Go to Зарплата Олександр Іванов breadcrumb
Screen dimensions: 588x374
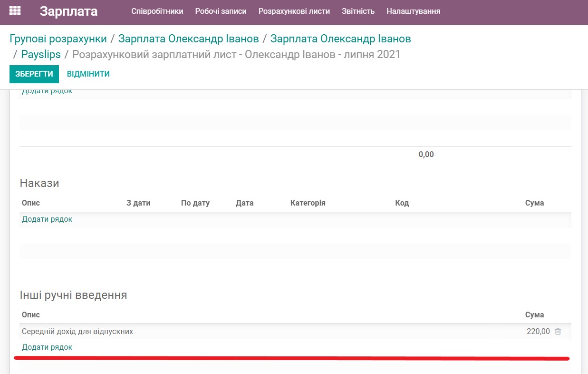[188, 39]
